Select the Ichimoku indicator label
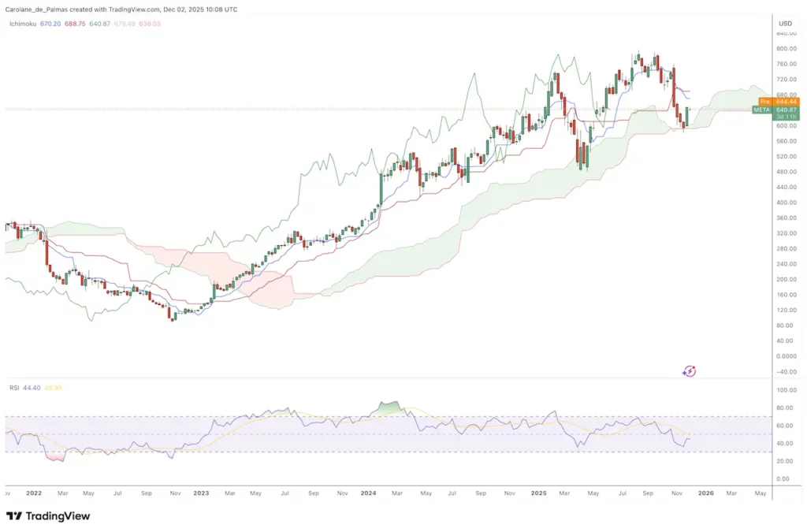The height and width of the screenshot is (532, 807). [21, 24]
